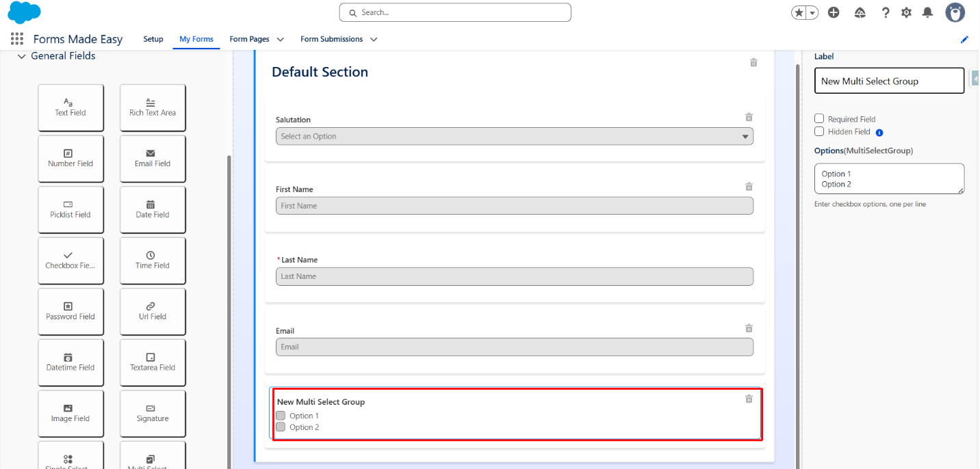Viewport: 980px width, 469px height.
Task: Click the notifications bell icon
Action: coord(927,12)
